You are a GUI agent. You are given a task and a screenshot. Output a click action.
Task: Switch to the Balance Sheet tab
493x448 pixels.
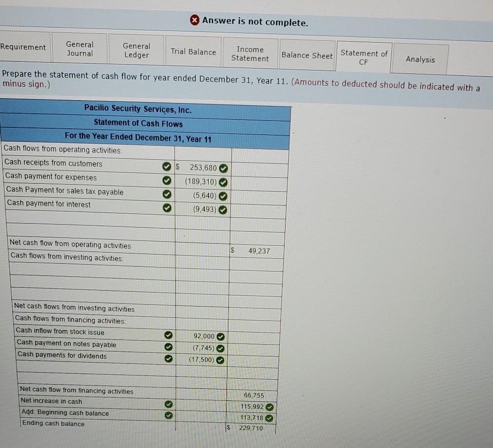click(307, 55)
